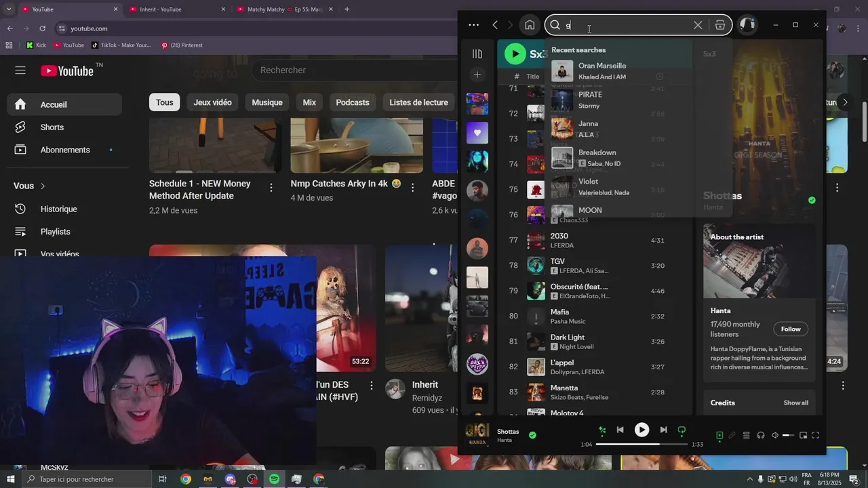Screen dimensions: 868x488
Task: Play track 2030 by LFERDA
Action: tap(595, 240)
